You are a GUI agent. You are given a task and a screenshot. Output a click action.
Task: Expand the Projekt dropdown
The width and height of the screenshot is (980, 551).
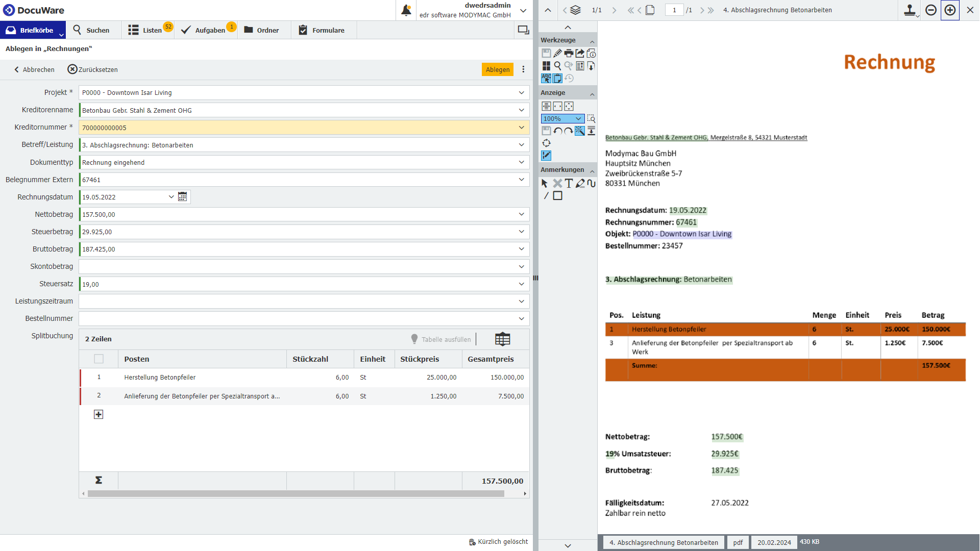tap(521, 93)
